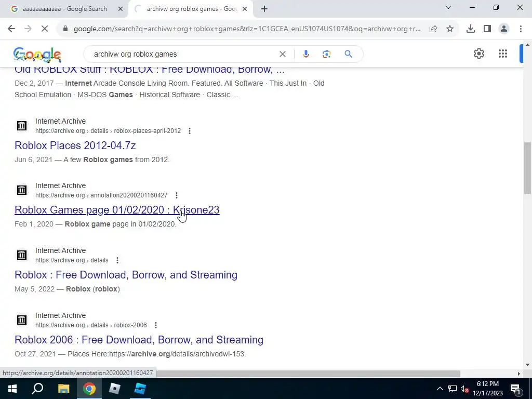Viewport: 532px width, 399px height.
Task: Open a new browser tab
Action: click(x=264, y=9)
